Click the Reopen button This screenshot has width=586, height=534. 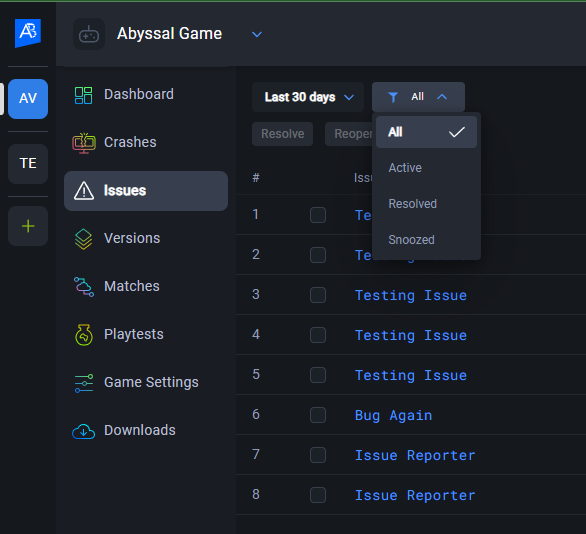tap(349, 134)
